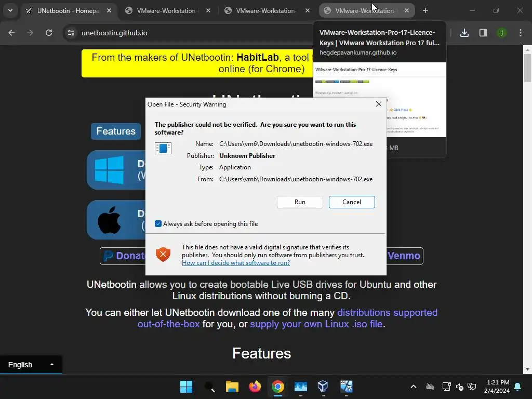Toggle Chrome side panel icon
532x399 pixels.
483,33
